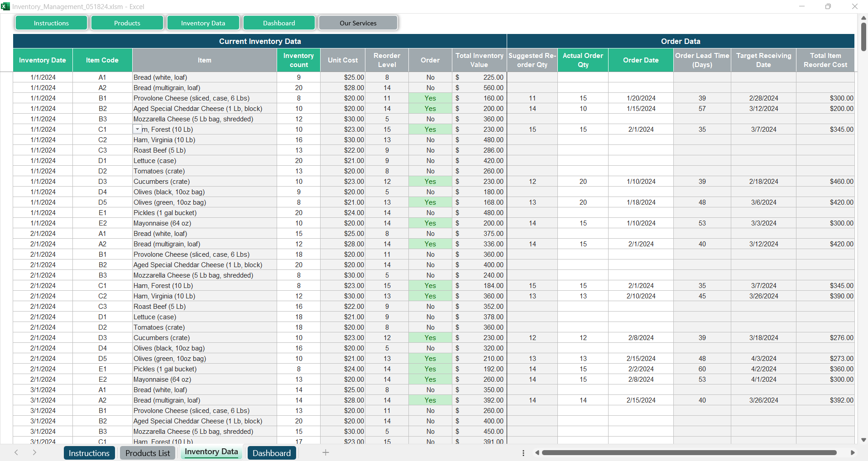Click the vertical scrollbar down arrow
Screen dimensions: 868x461
[863, 440]
